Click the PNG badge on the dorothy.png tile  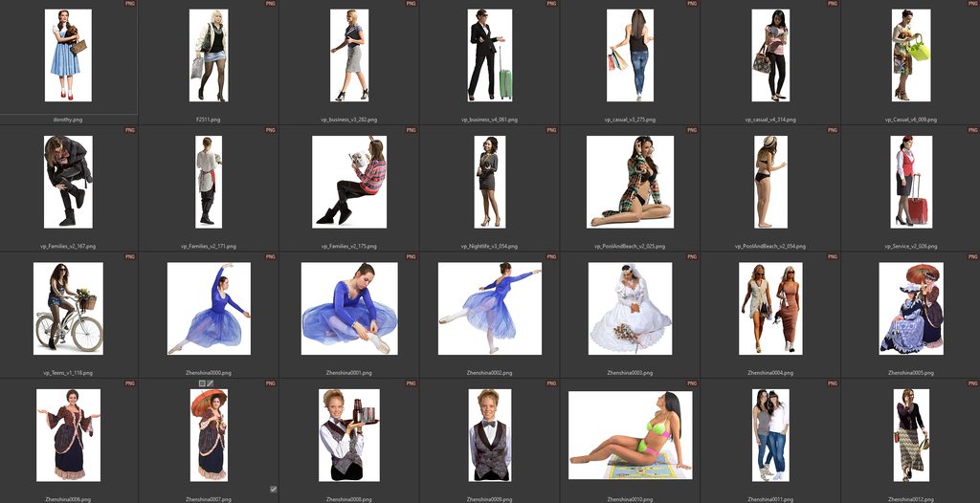click(130, 5)
